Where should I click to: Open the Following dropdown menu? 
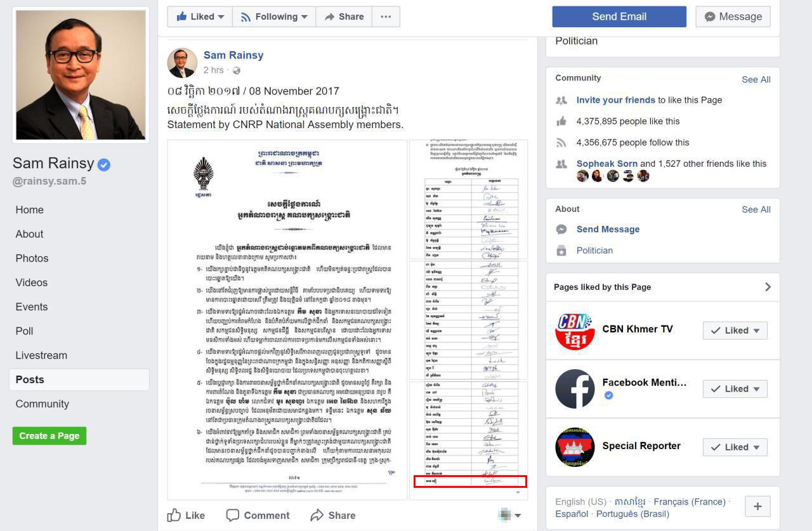[274, 17]
